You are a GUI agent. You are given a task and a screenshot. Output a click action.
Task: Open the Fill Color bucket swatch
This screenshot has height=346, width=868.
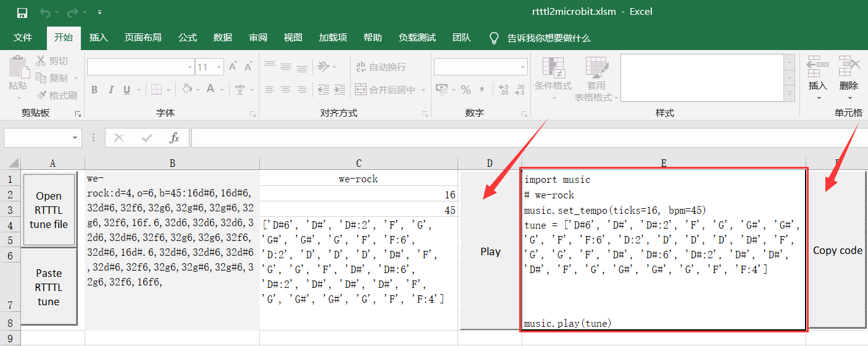pos(187,90)
